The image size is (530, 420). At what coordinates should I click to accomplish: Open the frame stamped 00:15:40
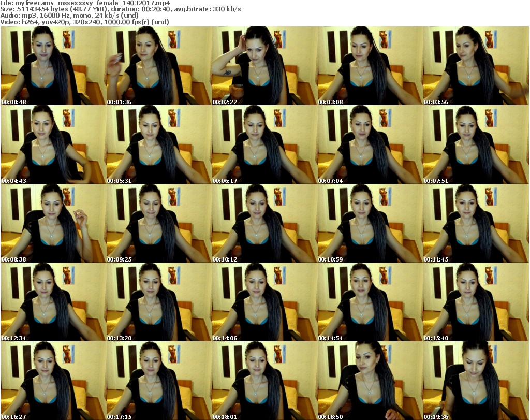pos(476,302)
